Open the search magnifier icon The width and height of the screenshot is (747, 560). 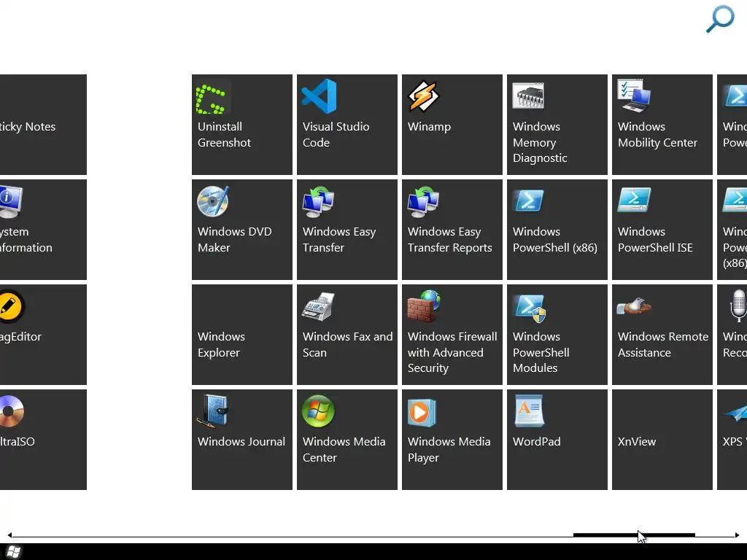pyautogui.click(x=720, y=18)
